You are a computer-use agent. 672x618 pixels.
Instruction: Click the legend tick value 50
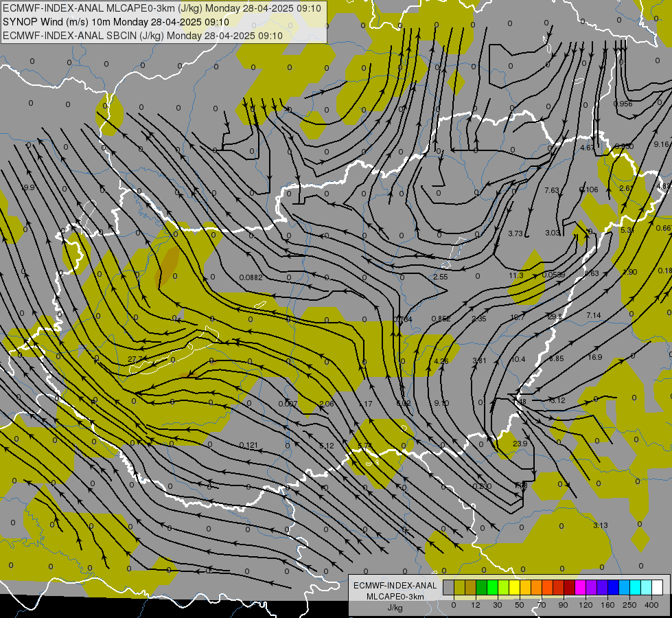(520, 605)
